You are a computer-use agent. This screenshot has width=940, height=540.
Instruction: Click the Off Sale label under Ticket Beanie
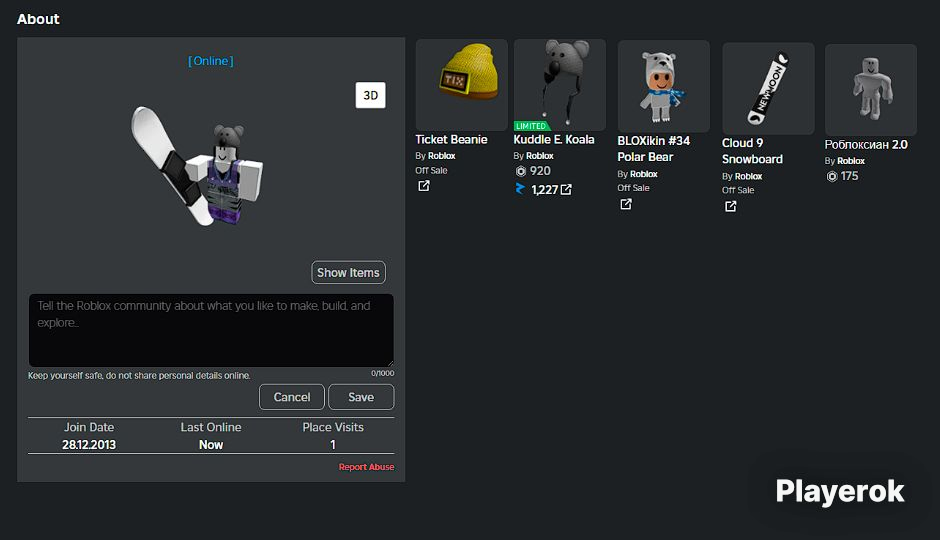click(431, 170)
